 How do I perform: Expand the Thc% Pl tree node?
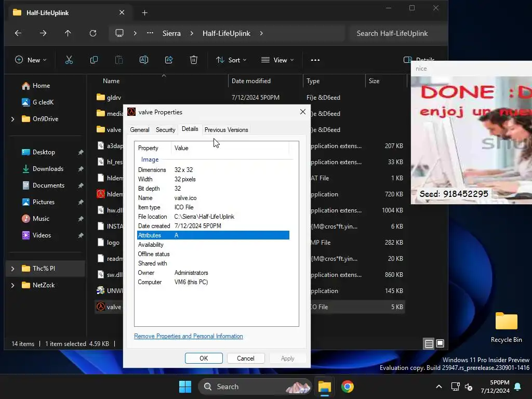[x=13, y=269]
